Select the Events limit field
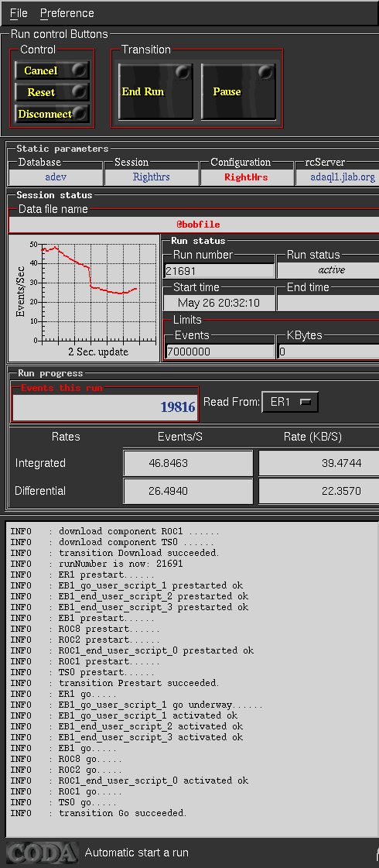379x868 pixels. 220,351
